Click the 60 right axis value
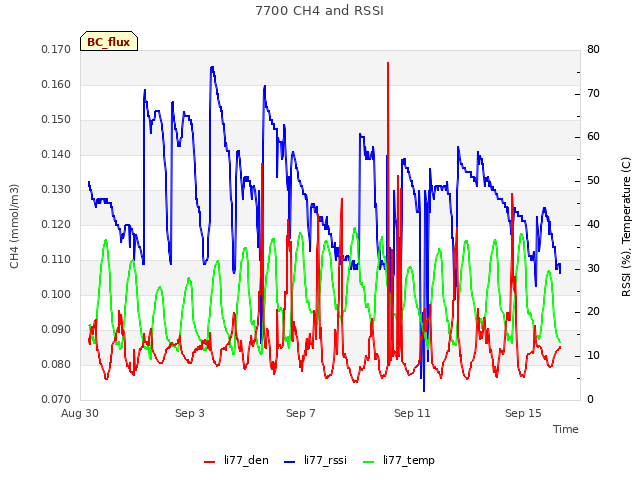Image resolution: width=640 pixels, height=480 pixels. [593, 137]
